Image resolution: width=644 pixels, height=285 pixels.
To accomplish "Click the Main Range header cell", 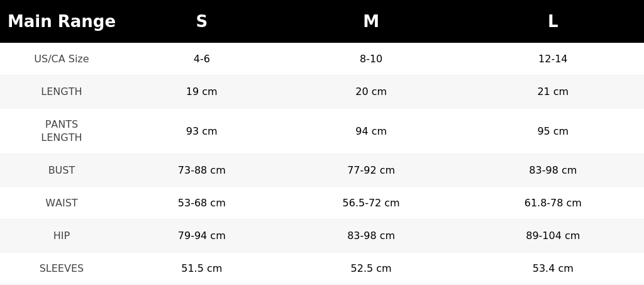I will (x=62, y=21).
